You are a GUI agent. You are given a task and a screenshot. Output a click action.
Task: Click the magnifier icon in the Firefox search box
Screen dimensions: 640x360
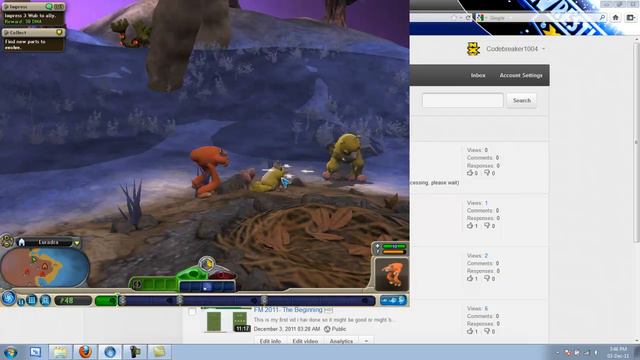coord(602,18)
